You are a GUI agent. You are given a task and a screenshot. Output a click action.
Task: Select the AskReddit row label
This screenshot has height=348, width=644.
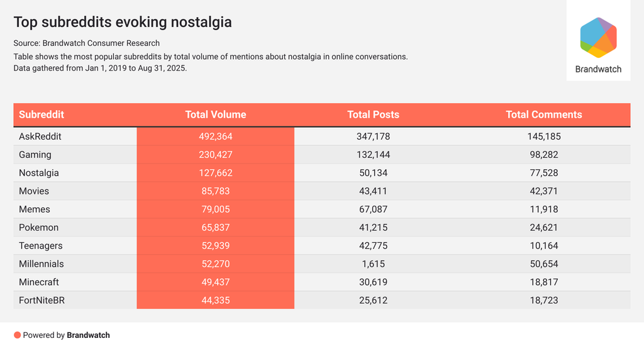(40, 137)
